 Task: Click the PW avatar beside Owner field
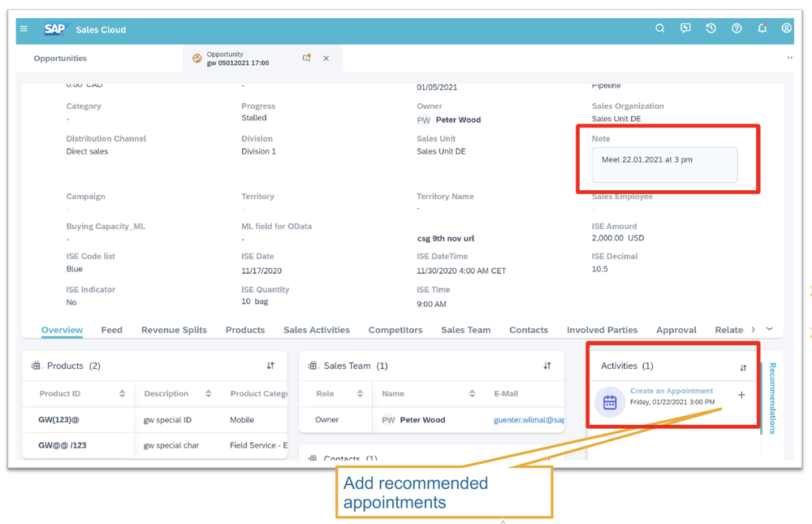424,120
